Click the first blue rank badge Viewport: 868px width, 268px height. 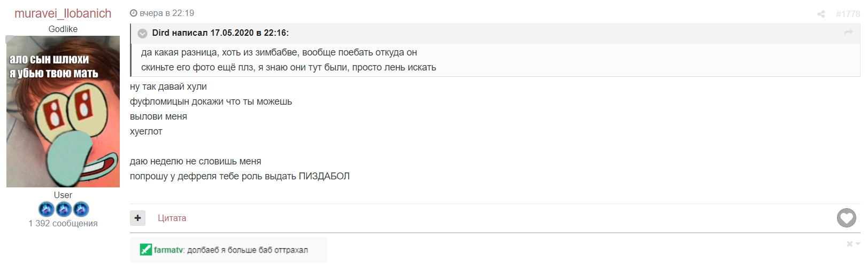coord(47,209)
